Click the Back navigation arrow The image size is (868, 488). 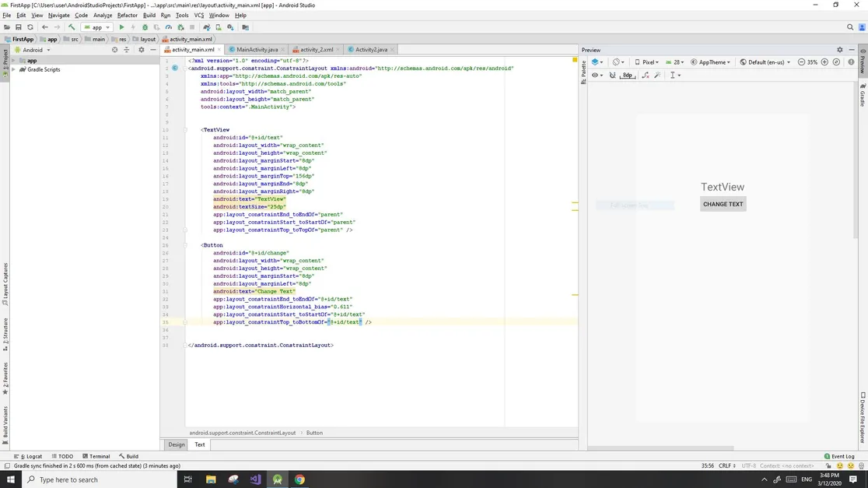point(45,27)
